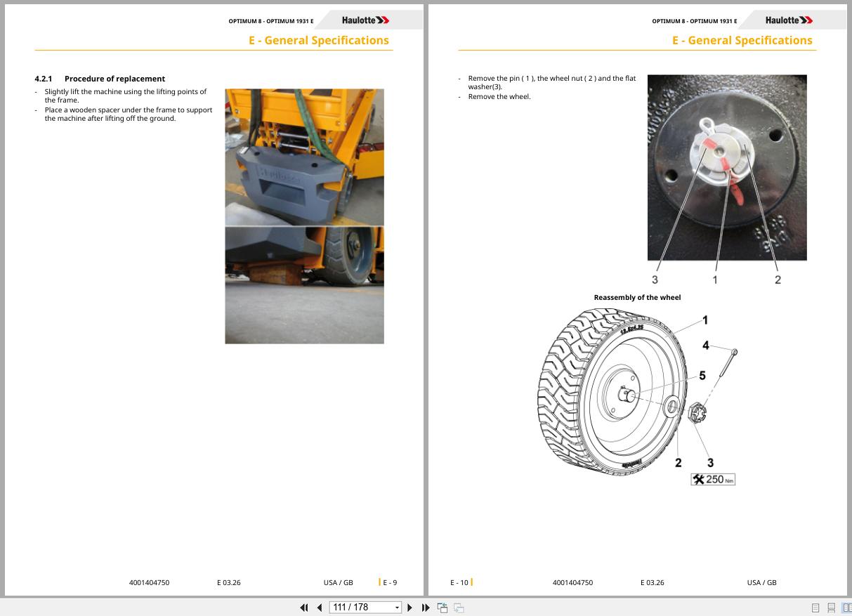The height and width of the screenshot is (616, 852).
Task: Go to the next page arrow
Action: tap(410, 608)
